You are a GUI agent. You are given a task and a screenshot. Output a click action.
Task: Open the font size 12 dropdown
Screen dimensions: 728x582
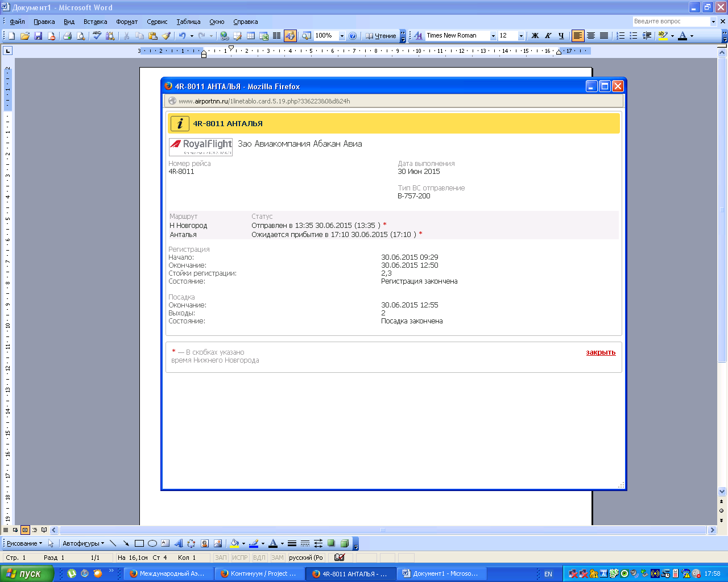[521, 36]
